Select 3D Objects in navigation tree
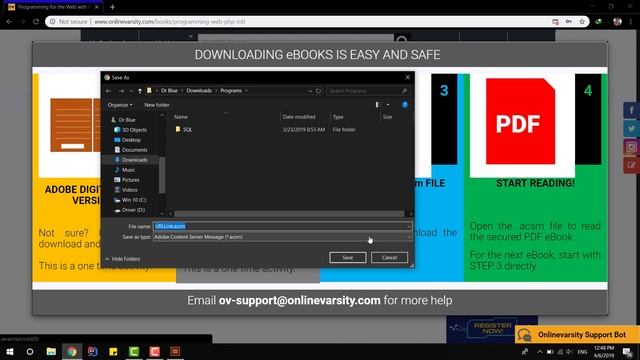This screenshot has width=640, height=360. [x=134, y=130]
